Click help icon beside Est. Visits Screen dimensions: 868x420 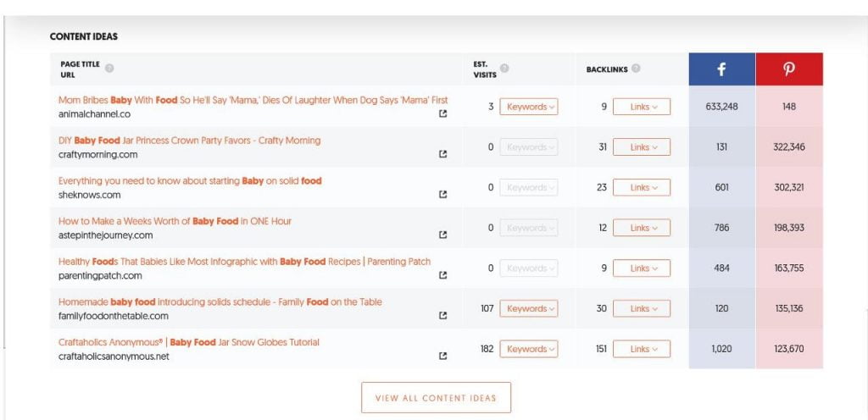(x=504, y=69)
